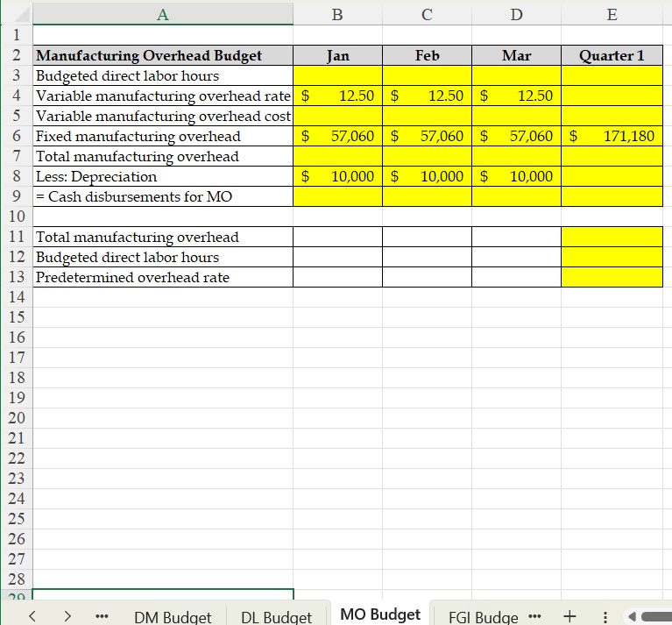This screenshot has width=672, height=625.
Task: Click the Variable manufacturing overhead rate label
Action: pos(163,96)
